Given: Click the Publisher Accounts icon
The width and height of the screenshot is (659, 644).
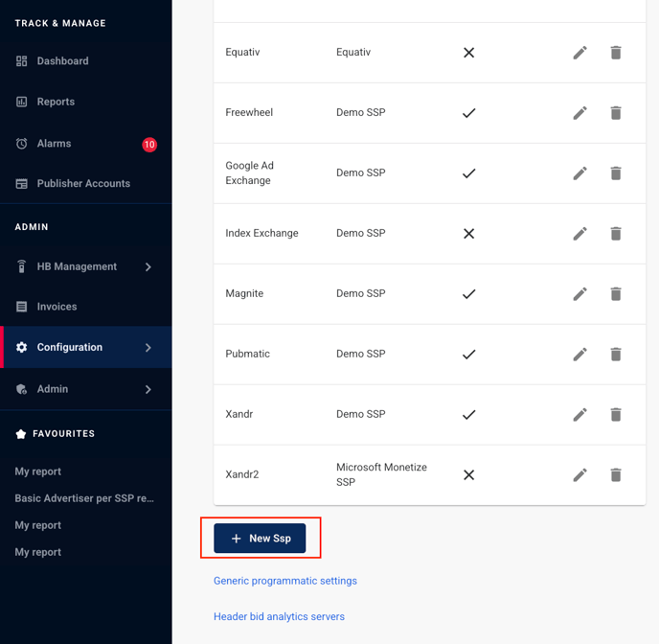Looking at the screenshot, I should click(x=21, y=184).
